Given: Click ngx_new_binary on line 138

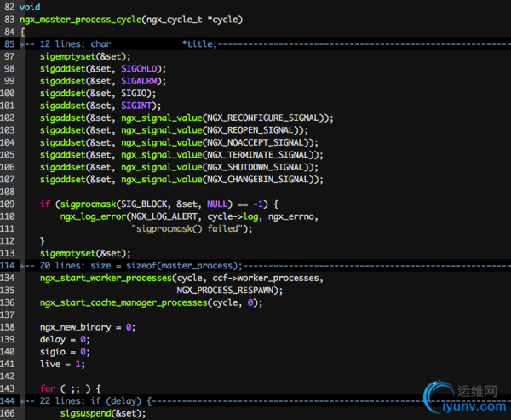Looking at the screenshot, I should pyautogui.click(x=76, y=327).
